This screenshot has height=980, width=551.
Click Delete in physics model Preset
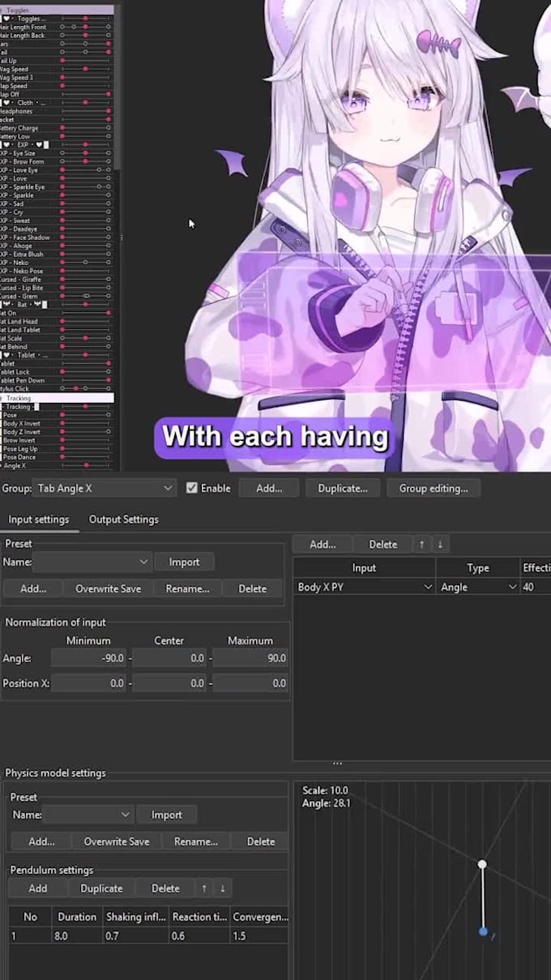click(x=261, y=841)
